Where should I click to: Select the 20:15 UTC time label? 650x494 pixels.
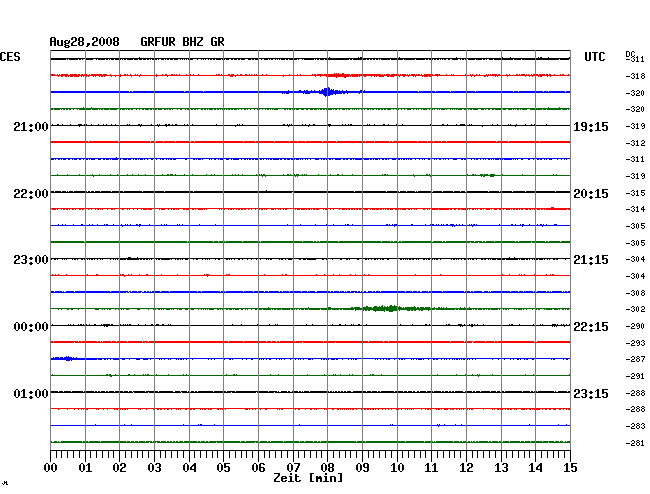pyautogui.click(x=591, y=194)
